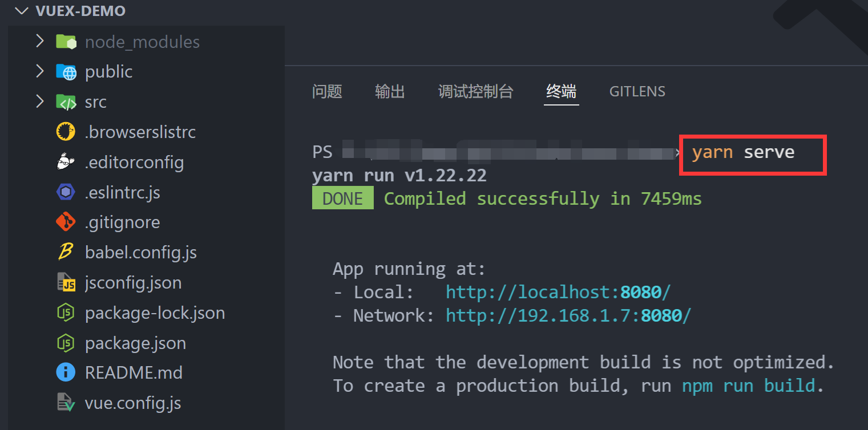
Task: Click the jsconfig.json JS icon
Action: click(66, 282)
